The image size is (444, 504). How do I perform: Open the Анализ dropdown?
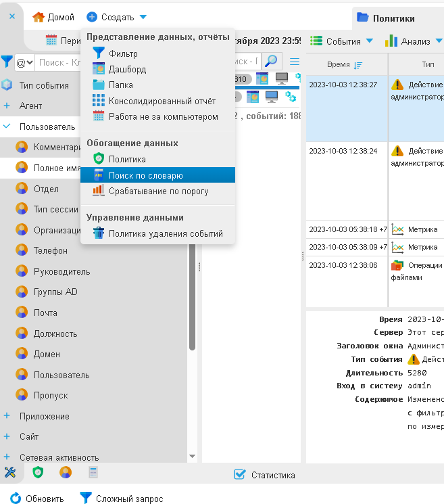(x=408, y=41)
